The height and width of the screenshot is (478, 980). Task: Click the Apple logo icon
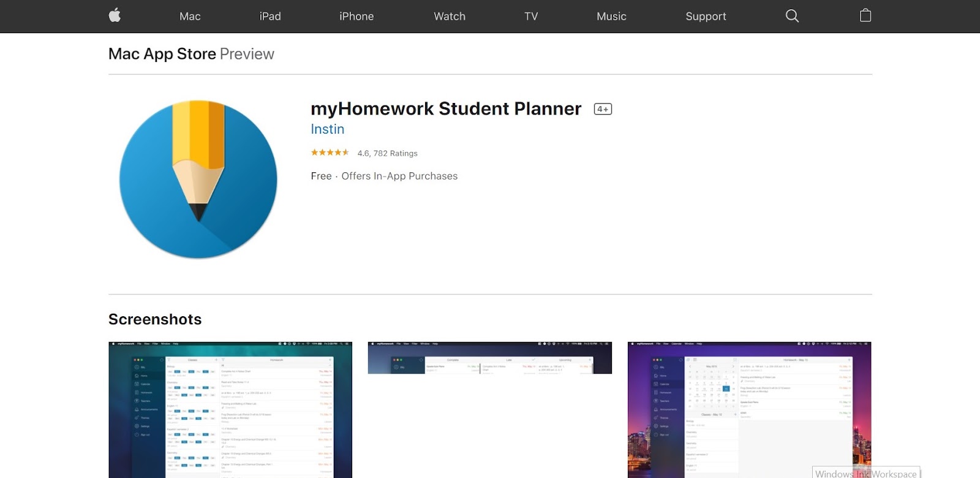pos(115,15)
